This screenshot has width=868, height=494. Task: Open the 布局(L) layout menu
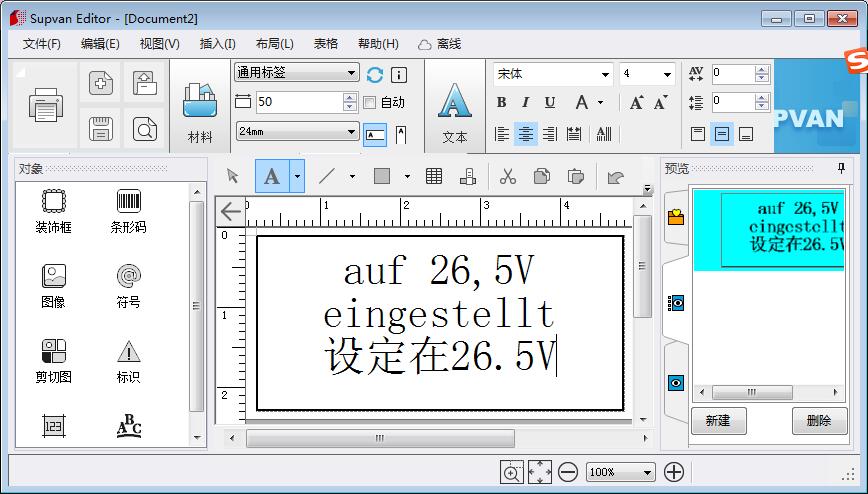274,44
